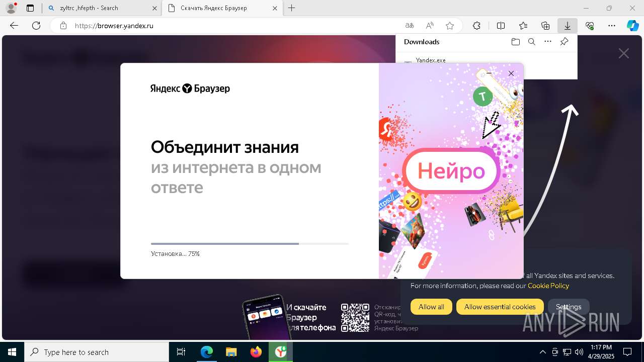Click Allow essential cookies
644x362 pixels.
500,307
